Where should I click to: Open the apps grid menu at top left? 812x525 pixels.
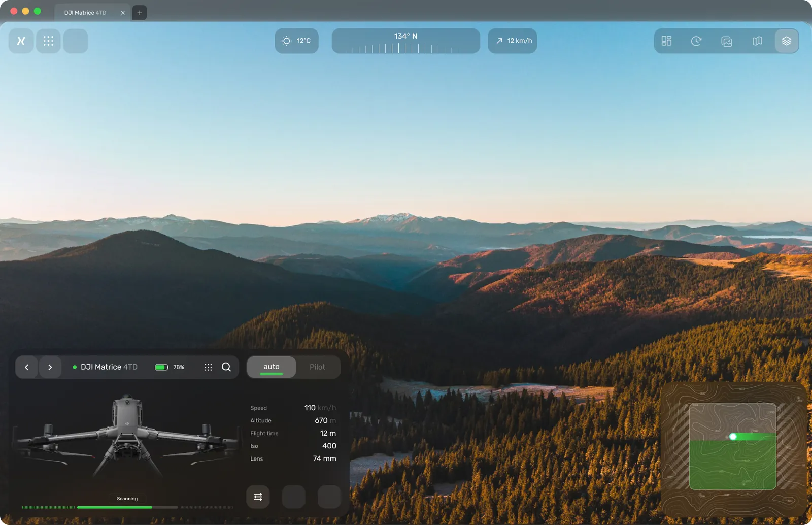click(48, 41)
